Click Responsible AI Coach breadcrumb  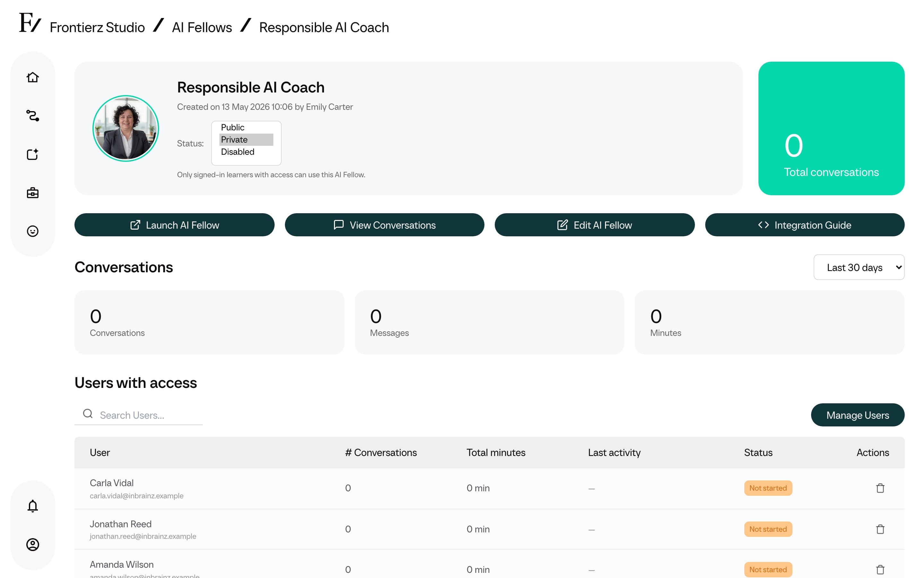324,28
